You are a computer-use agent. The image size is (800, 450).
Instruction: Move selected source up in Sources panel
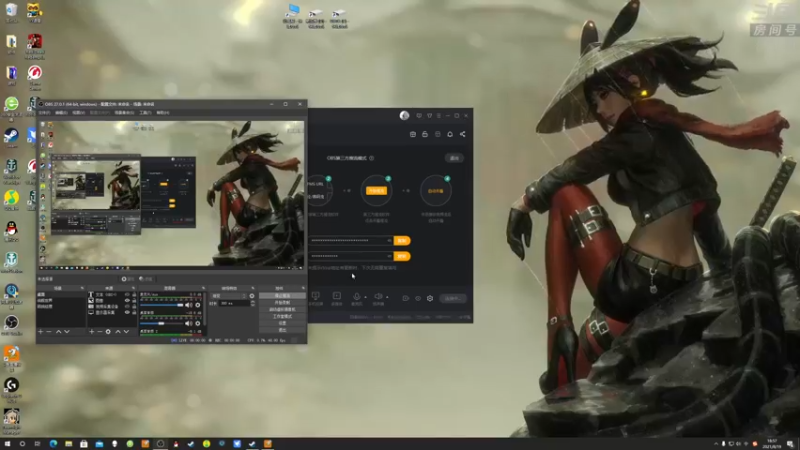click(x=118, y=332)
